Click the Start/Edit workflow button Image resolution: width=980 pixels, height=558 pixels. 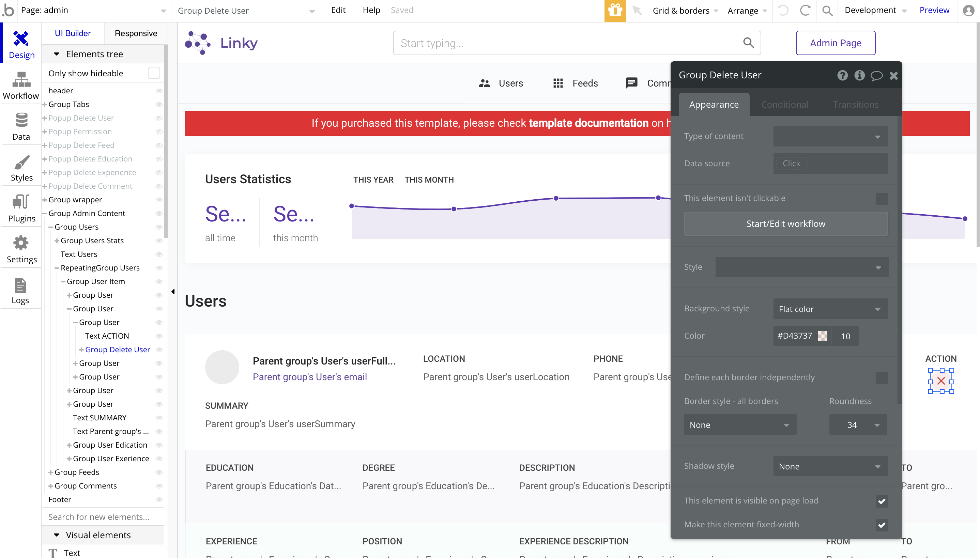[x=785, y=224]
